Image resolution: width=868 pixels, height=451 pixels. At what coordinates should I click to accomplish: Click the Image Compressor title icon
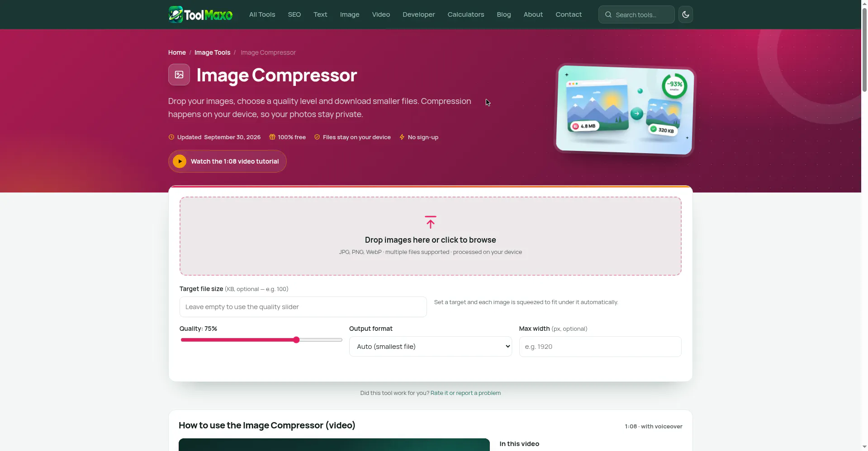coord(179,75)
